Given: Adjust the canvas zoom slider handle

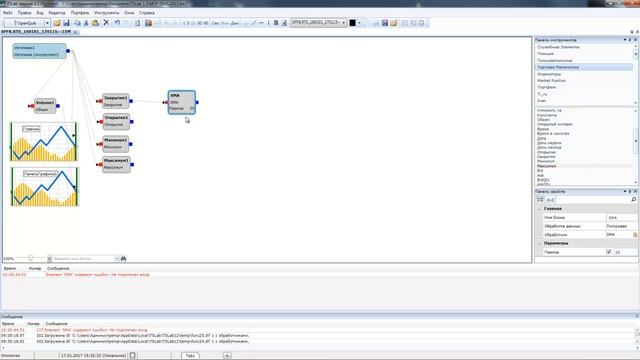Looking at the screenshot, I should [31, 258].
